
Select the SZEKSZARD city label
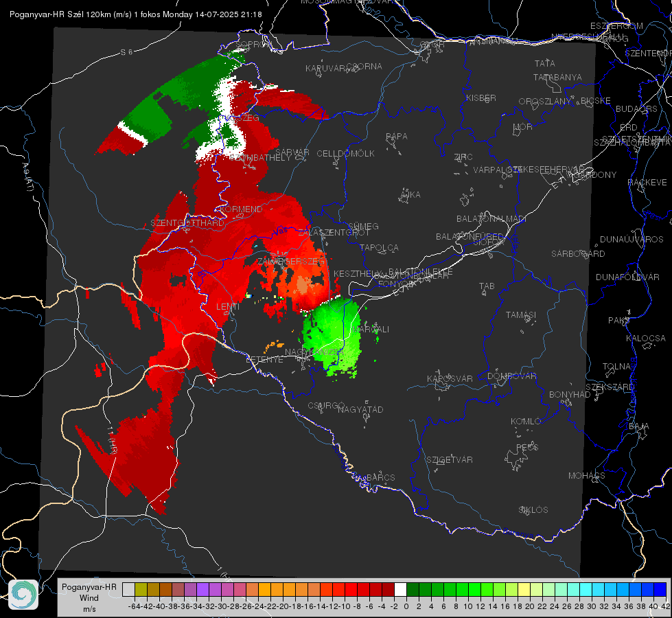(x=610, y=387)
